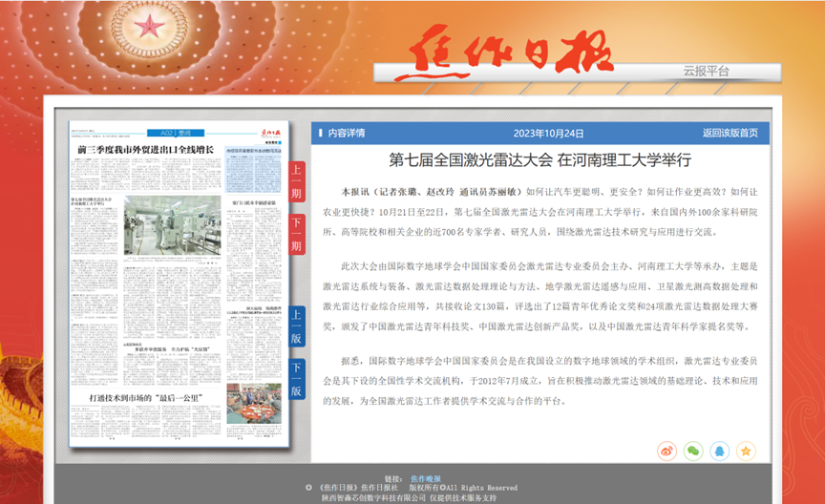Click 返回该版首页 link
The image size is (825, 504).
pyautogui.click(x=730, y=133)
